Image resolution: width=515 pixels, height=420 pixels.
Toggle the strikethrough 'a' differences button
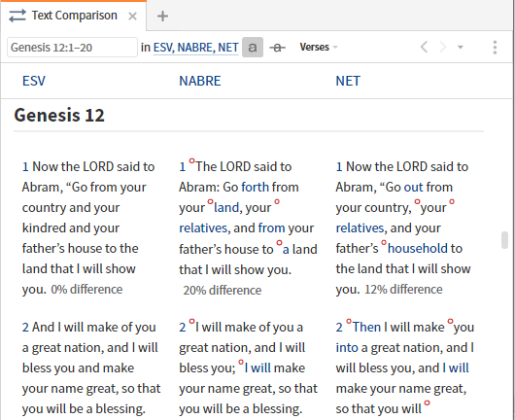click(278, 48)
